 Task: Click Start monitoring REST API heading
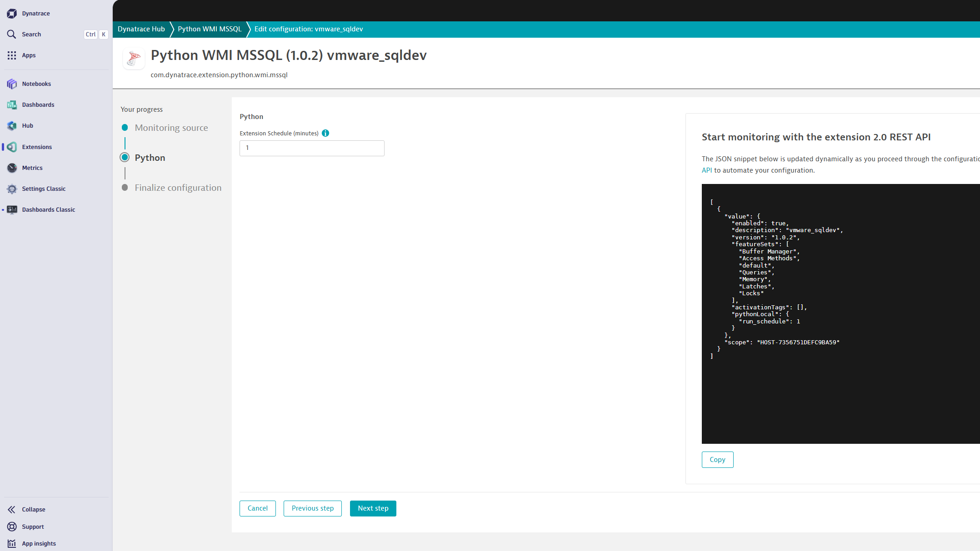816,137
